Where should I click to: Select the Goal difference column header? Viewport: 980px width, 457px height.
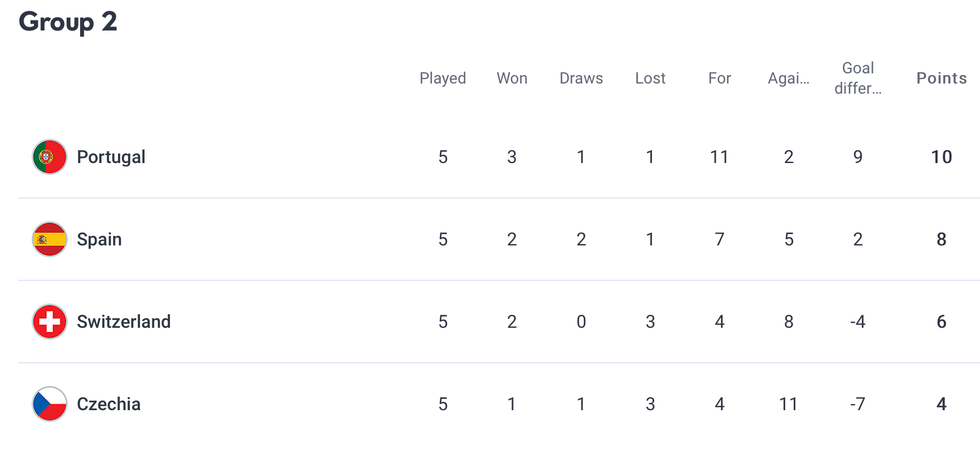coord(858,78)
